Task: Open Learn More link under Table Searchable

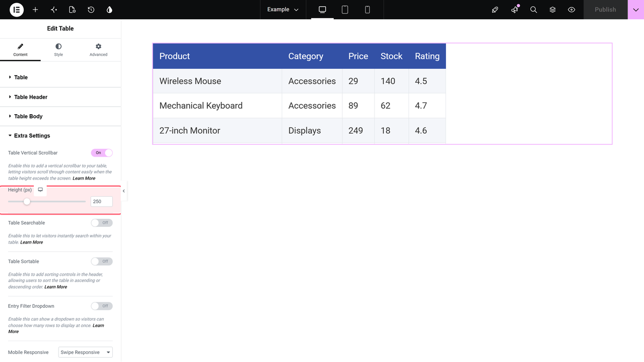Action: pyautogui.click(x=32, y=242)
